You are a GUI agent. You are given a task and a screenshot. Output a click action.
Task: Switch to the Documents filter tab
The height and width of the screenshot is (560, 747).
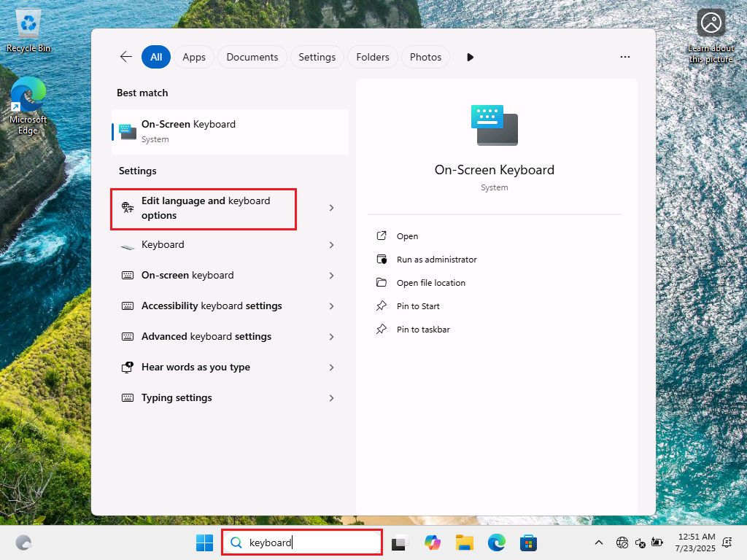pos(252,57)
